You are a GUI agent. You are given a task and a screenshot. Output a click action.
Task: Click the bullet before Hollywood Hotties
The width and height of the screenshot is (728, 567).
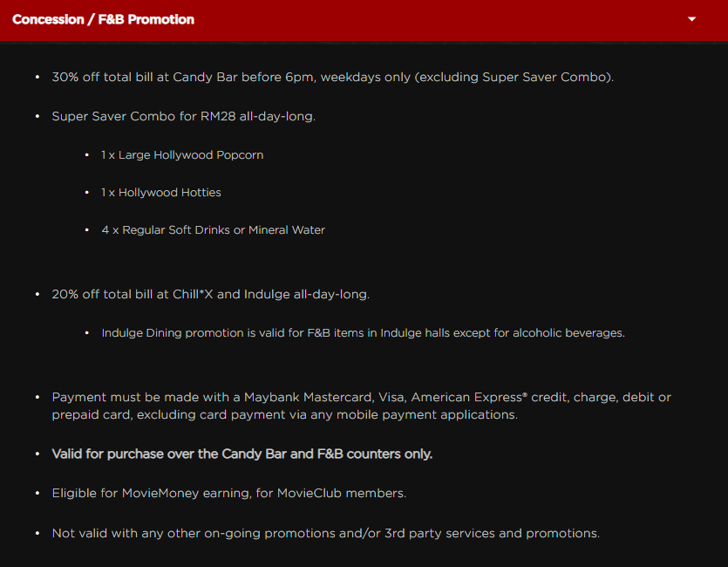(x=88, y=192)
